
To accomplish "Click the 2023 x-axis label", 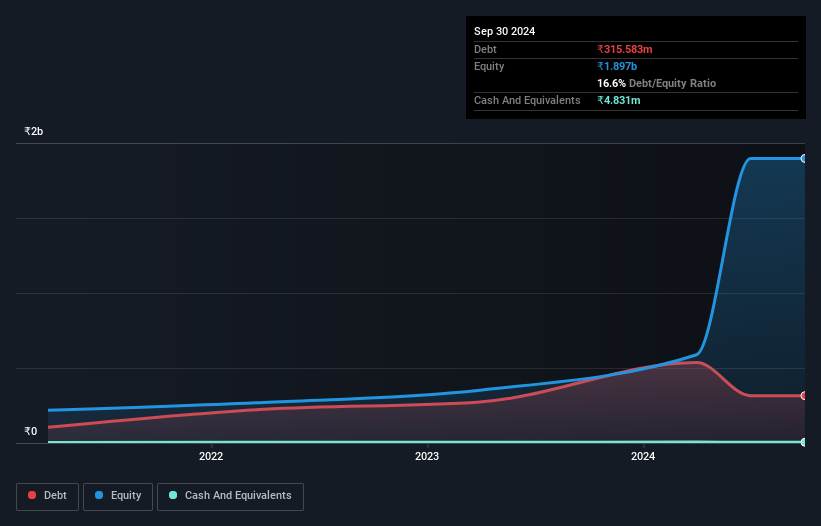I will tap(427, 456).
